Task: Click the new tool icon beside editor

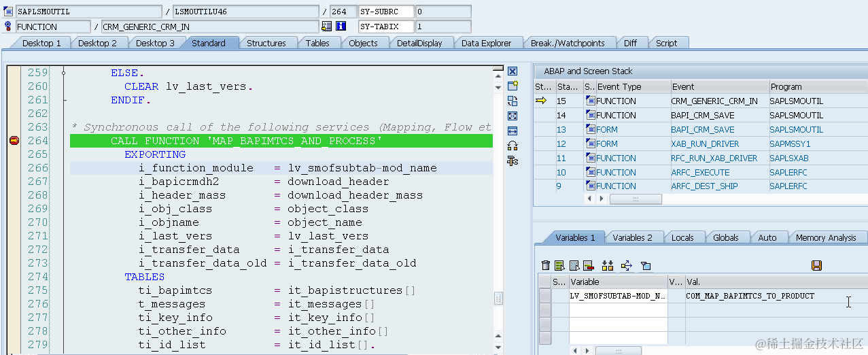Action: [x=513, y=86]
